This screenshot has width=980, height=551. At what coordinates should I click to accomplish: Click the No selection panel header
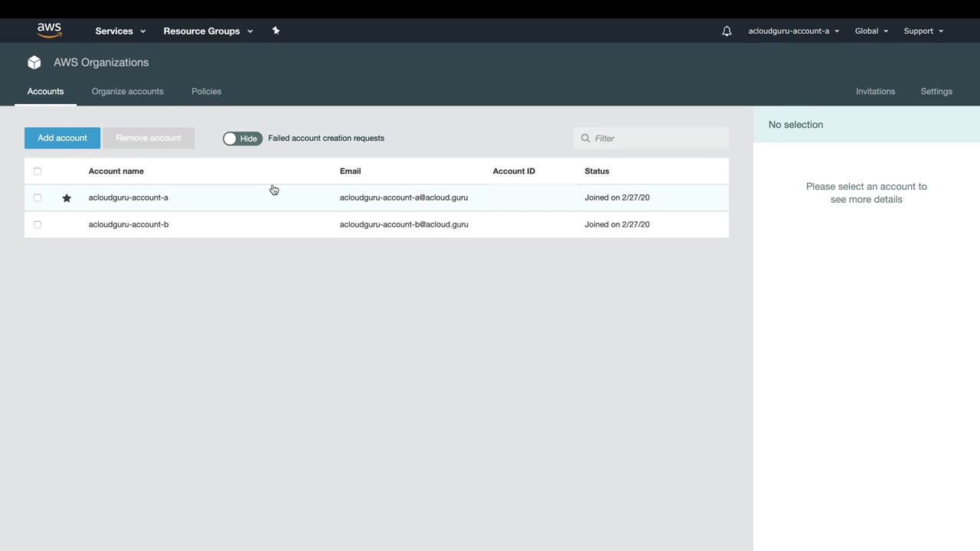pyautogui.click(x=867, y=125)
